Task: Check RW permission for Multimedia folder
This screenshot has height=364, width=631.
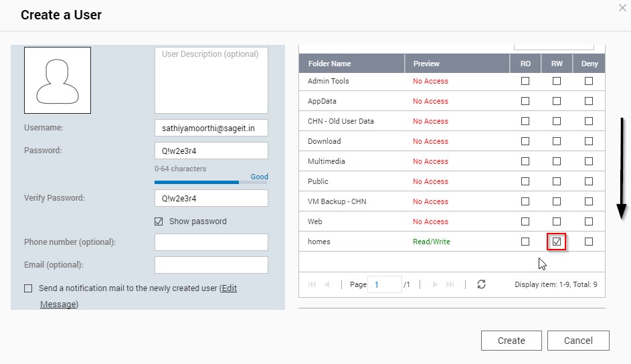Action: (557, 161)
